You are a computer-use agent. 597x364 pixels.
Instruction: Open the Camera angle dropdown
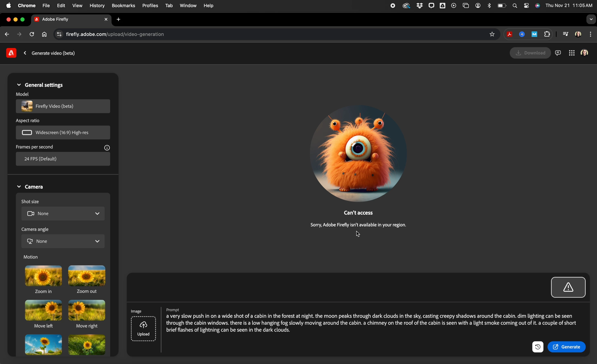63,241
